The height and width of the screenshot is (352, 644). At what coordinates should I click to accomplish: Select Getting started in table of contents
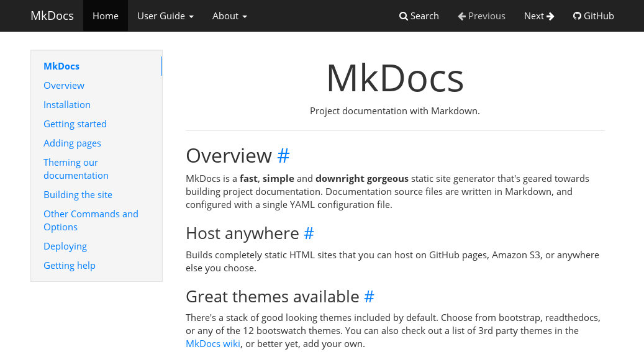[x=75, y=124]
